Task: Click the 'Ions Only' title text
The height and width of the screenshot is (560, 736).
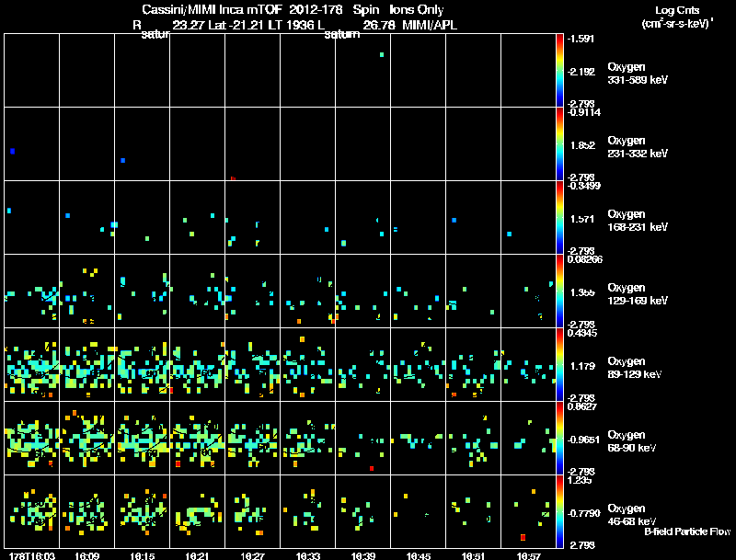Action: 417,10
